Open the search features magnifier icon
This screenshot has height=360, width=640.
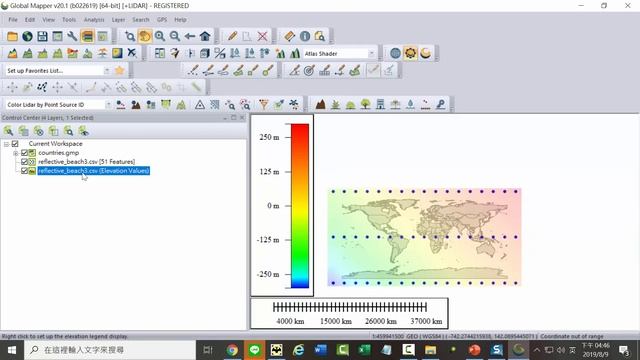coord(320,36)
